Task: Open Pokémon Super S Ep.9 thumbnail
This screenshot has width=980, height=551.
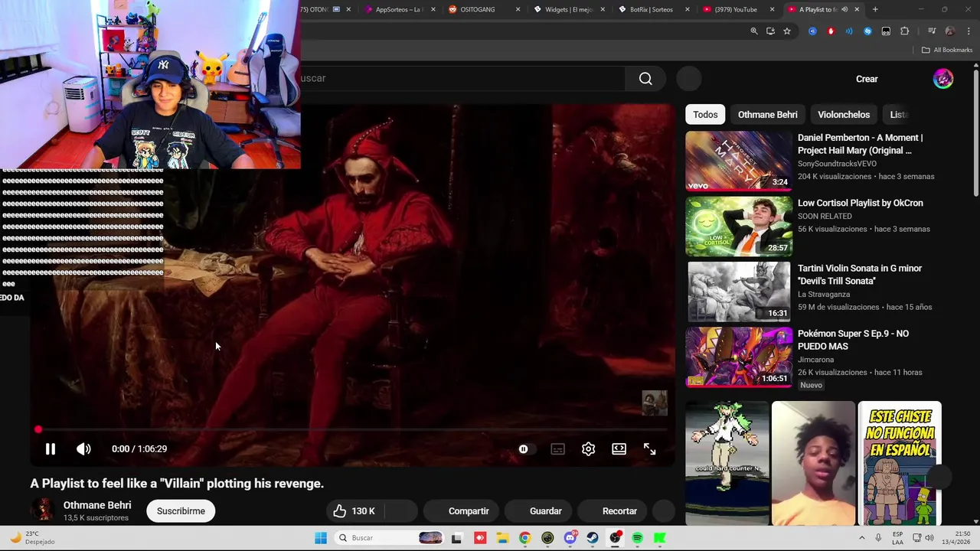Action: [738, 357]
